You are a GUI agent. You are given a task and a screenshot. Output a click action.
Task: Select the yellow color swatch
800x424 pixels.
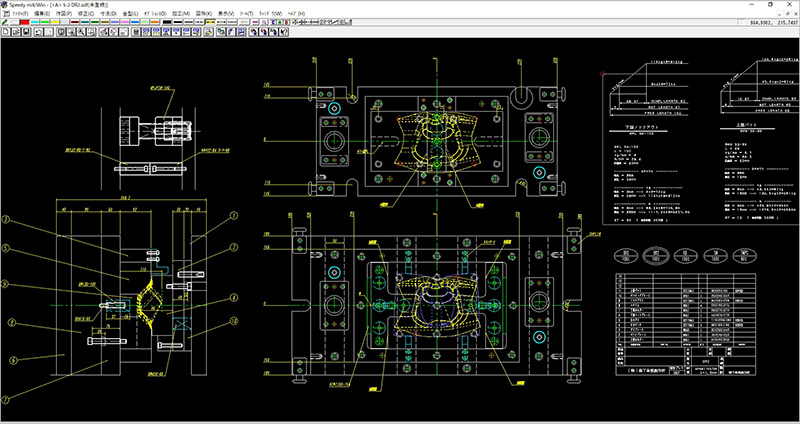click(x=55, y=22)
